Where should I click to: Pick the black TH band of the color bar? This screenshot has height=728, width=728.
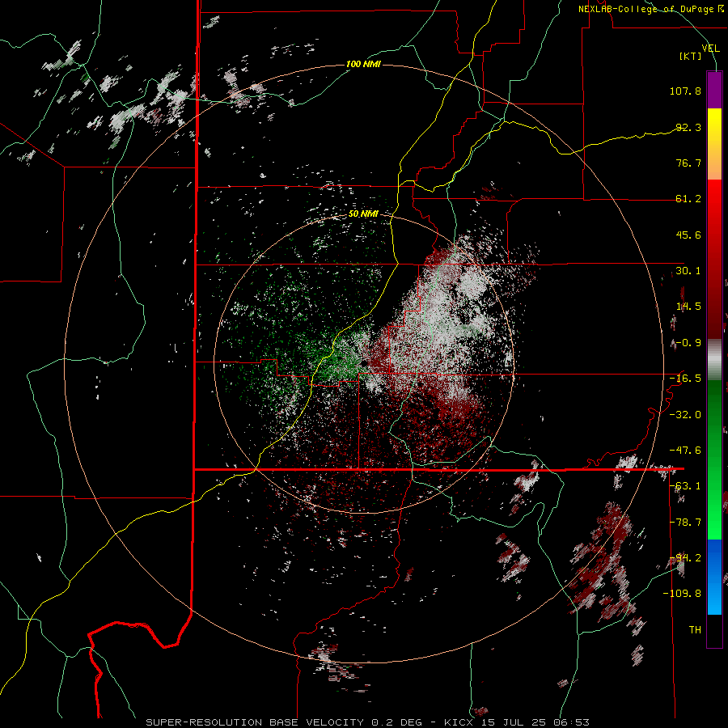pyautogui.click(x=714, y=630)
